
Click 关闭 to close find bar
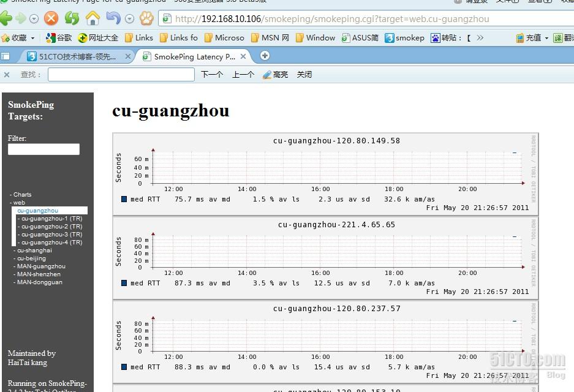click(304, 75)
